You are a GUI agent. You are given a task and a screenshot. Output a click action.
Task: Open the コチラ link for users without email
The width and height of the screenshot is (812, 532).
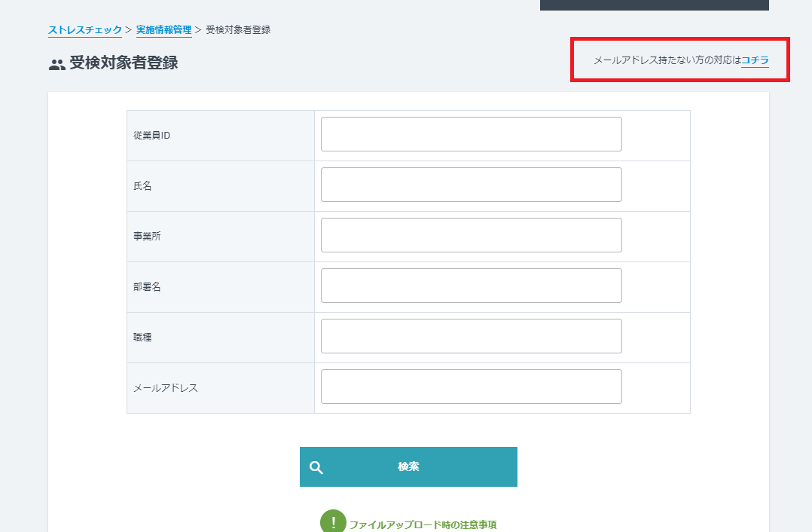click(x=755, y=60)
